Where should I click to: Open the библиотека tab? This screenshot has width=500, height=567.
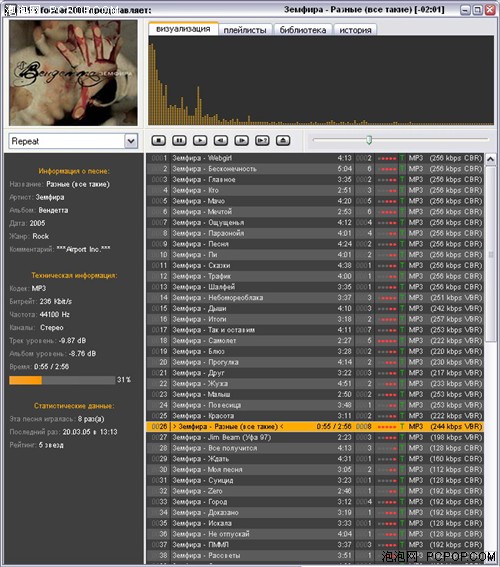click(303, 30)
